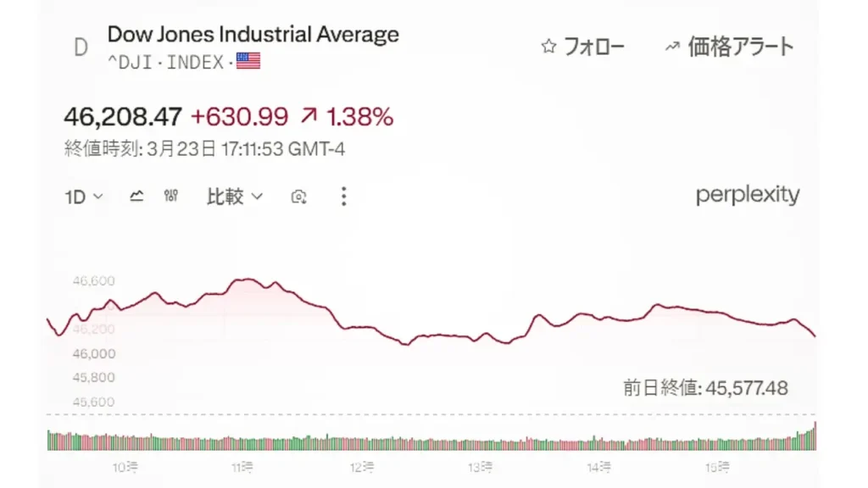Image resolution: width=868 pixels, height=488 pixels.
Task: Follow the index via フォロー label
Action: (593, 47)
